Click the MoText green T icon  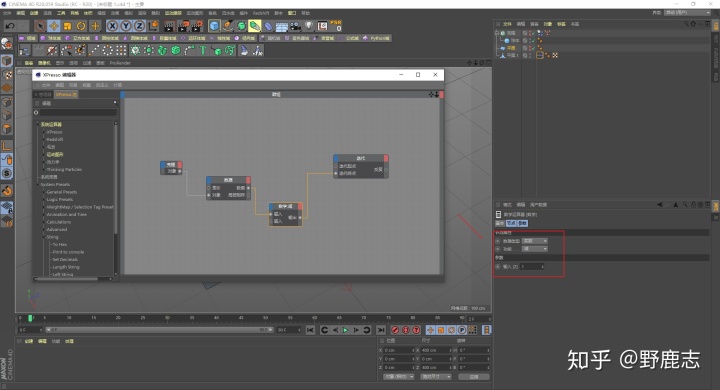203,50
